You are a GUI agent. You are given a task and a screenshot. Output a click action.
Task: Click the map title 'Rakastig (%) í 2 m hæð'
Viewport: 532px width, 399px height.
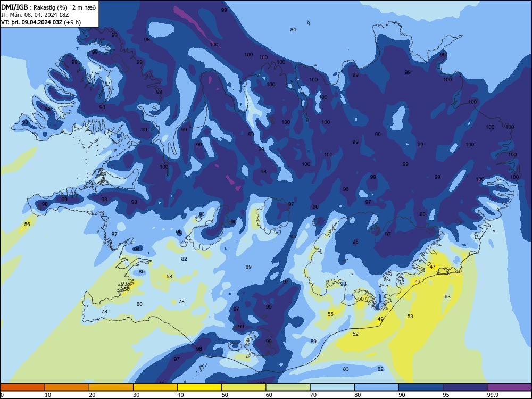point(65,7)
